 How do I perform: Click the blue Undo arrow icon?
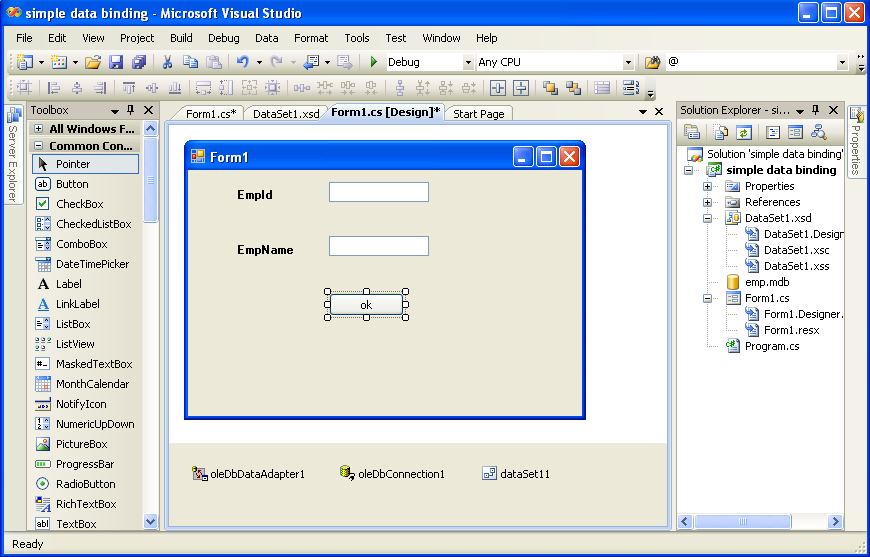(x=242, y=62)
